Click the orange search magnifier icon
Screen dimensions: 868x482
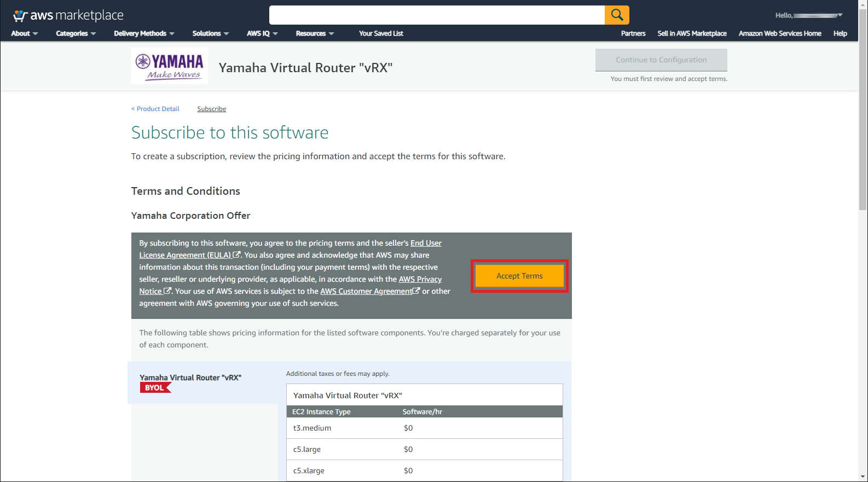[617, 15]
